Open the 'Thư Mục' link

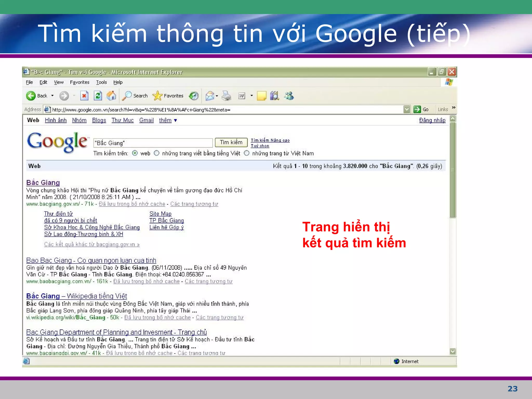coord(122,120)
